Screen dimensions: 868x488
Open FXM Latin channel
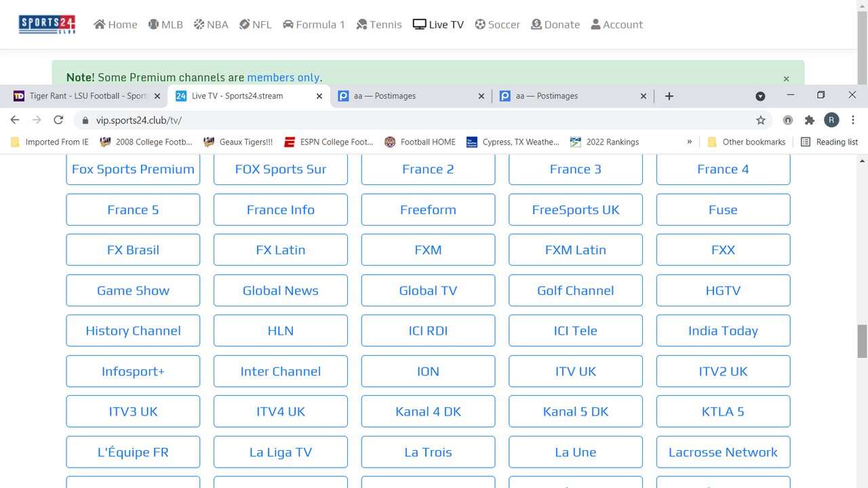pos(576,250)
